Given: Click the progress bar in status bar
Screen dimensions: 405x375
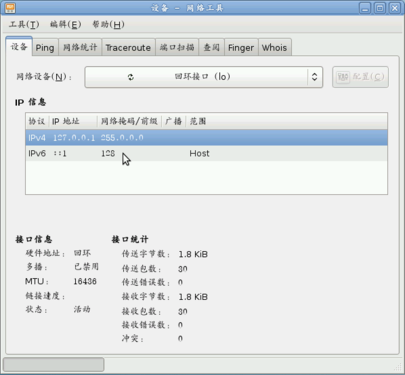Looking at the screenshot, I should click(x=54, y=364).
